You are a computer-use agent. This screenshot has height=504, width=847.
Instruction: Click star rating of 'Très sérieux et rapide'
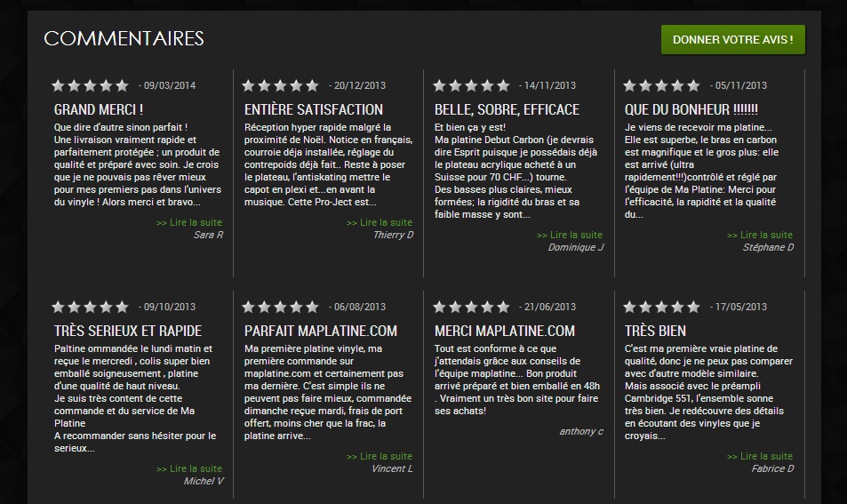click(90, 308)
